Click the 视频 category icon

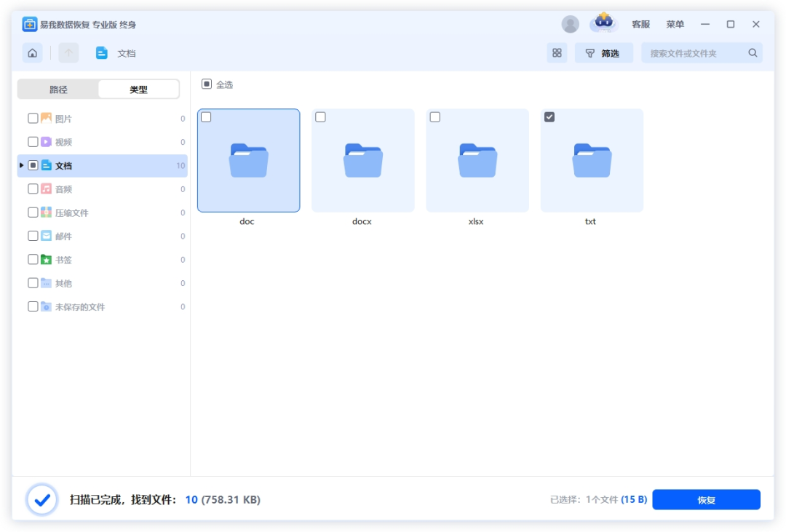pos(47,141)
